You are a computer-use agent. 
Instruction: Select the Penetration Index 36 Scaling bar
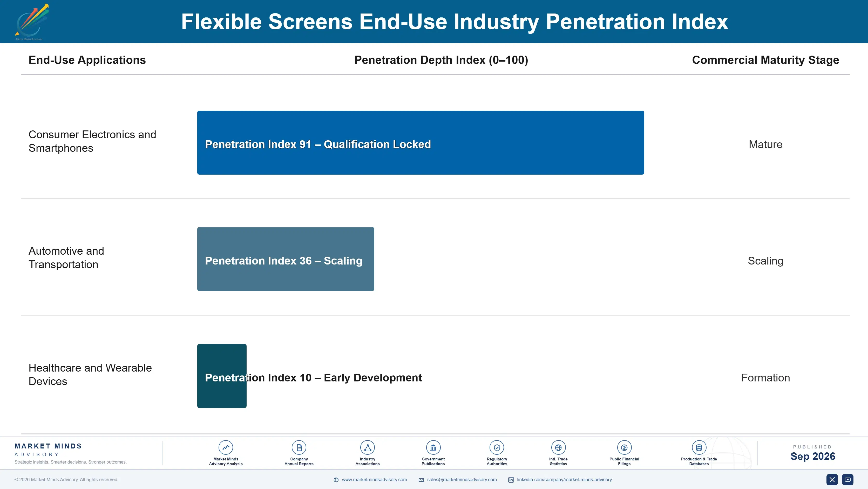coord(286,259)
